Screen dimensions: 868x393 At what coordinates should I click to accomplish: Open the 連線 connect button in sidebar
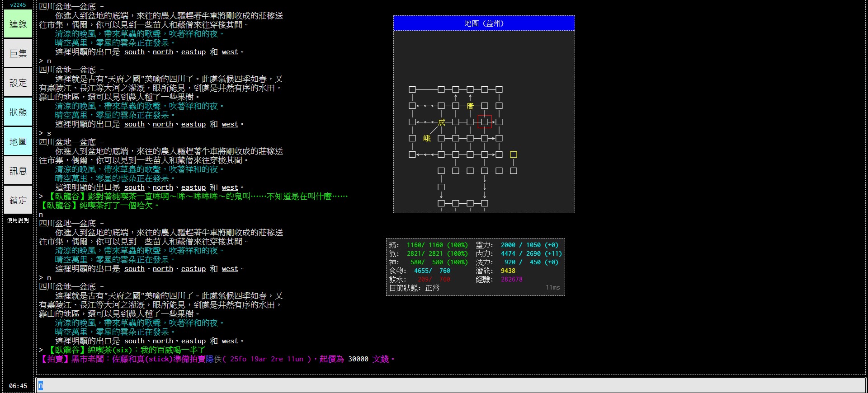pyautogui.click(x=18, y=24)
